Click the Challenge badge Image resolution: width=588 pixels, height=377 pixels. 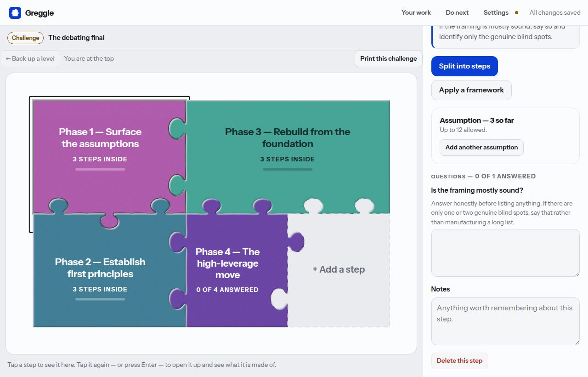26,38
